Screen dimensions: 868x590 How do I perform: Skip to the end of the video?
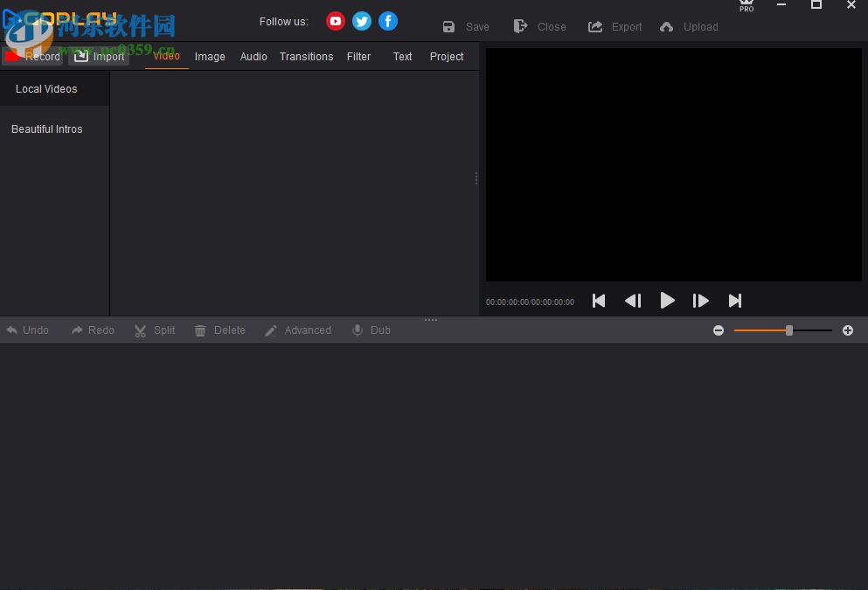[734, 301]
